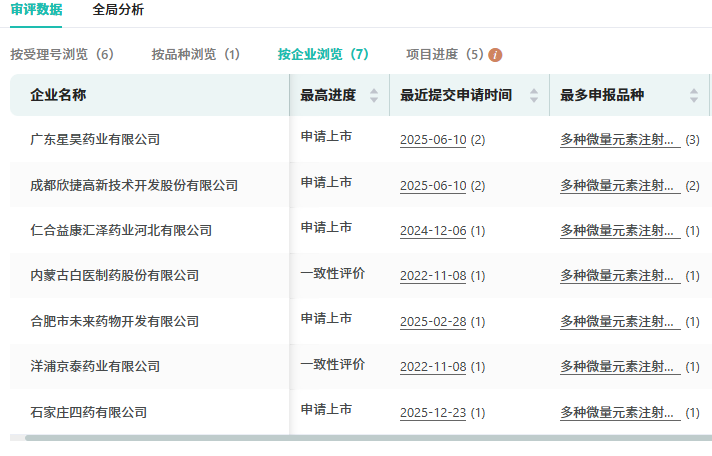
Task: Select 按品种浏览 (1) view
Action: point(196,54)
